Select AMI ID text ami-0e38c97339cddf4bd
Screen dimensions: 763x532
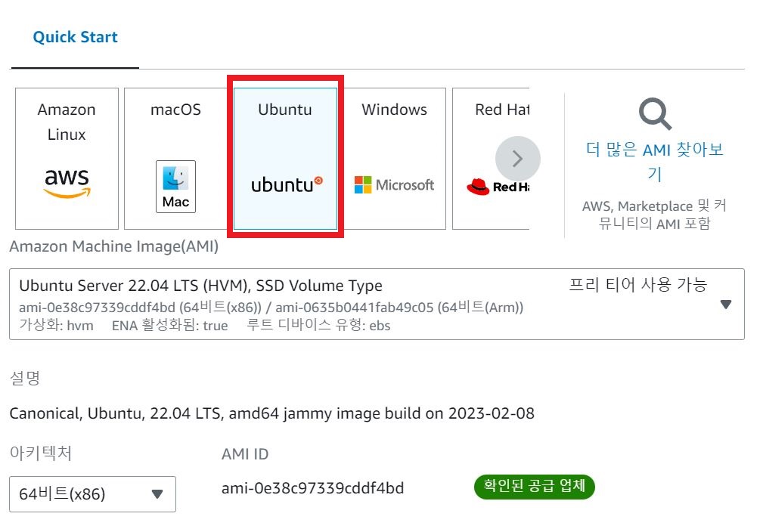(x=312, y=487)
